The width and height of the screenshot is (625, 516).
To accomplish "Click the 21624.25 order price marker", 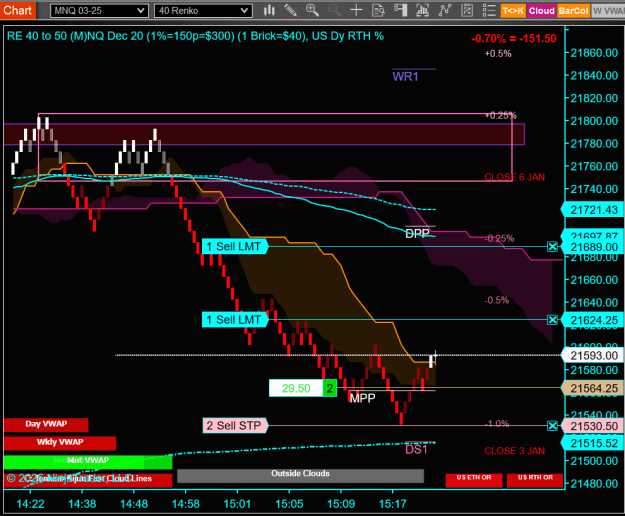I will click(592, 320).
